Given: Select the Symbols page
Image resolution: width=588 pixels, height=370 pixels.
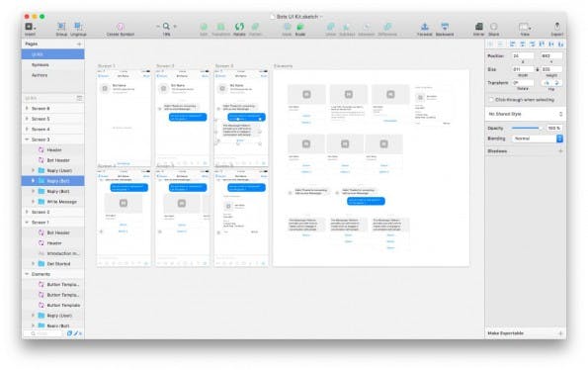Looking at the screenshot, I should tap(53, 65).
